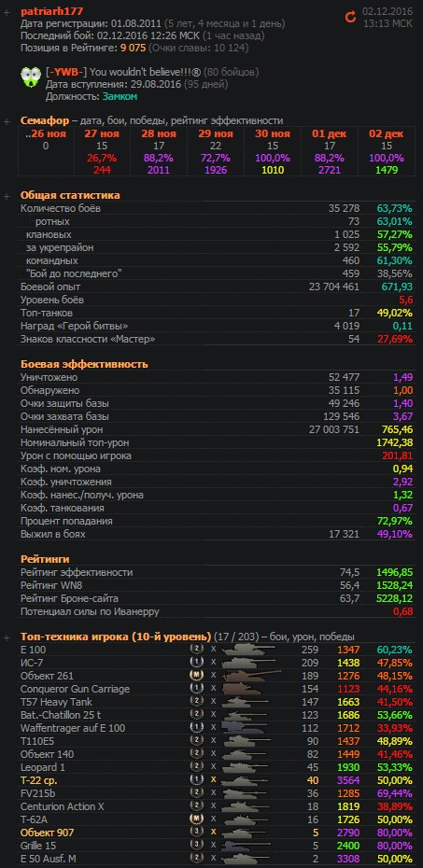Click the mastery badge in the Т-22 ср. row

[196, 780]
